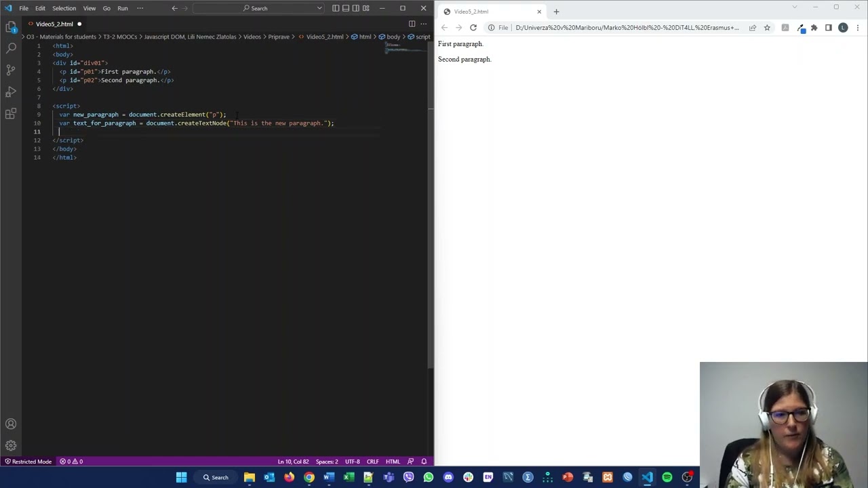Image resolution: width=868 pixels, height=488 pixels.
Task: Open the Selection menu
Action: pos(64,8)
